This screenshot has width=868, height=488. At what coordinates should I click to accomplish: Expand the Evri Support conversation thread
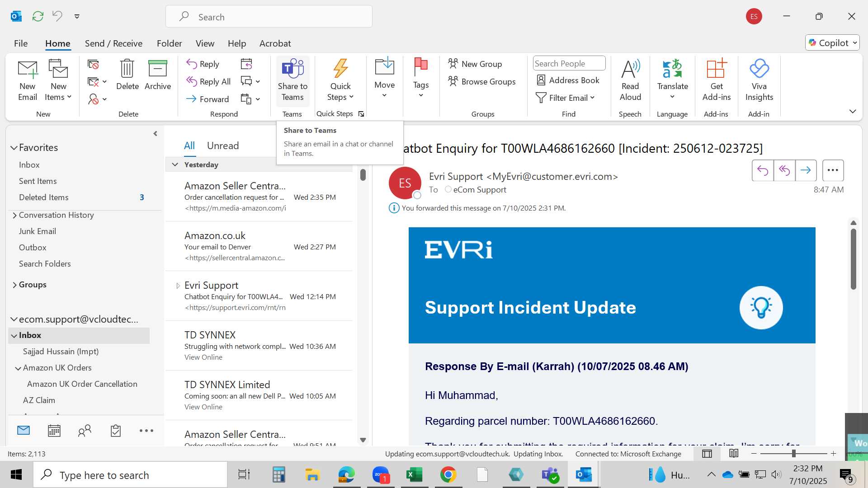point(178,286)
